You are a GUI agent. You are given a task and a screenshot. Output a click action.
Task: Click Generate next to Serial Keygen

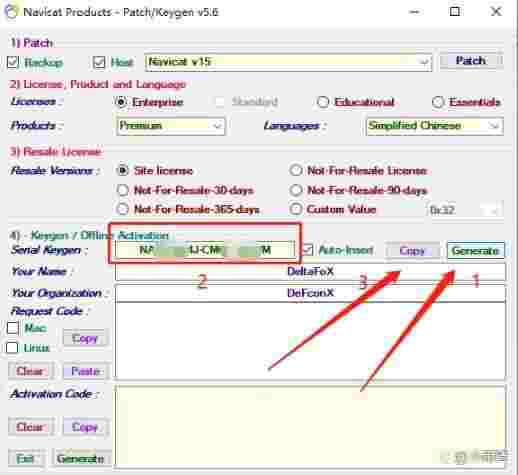click(x=476, y=250)
